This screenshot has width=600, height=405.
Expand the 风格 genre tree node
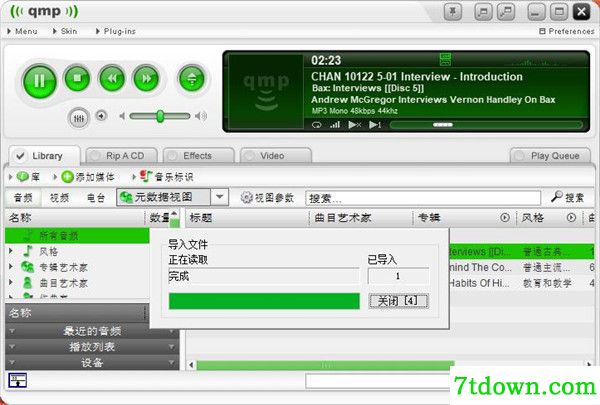coord(11,251)
